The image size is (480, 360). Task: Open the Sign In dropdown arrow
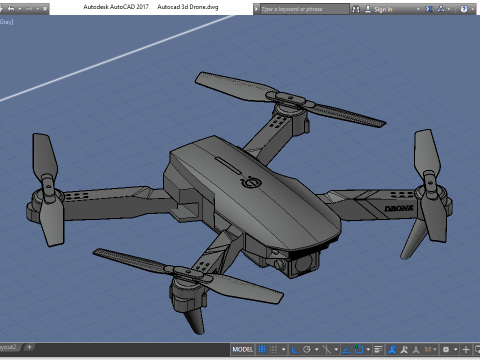[418, 9]
